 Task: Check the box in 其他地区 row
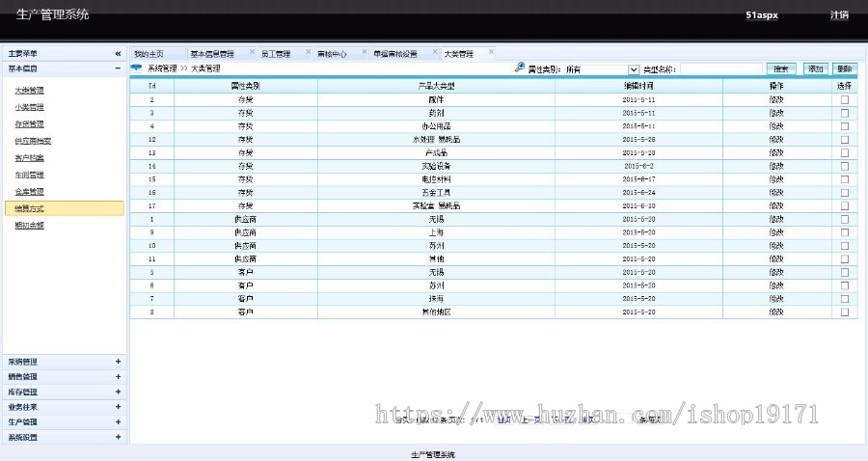844,312
